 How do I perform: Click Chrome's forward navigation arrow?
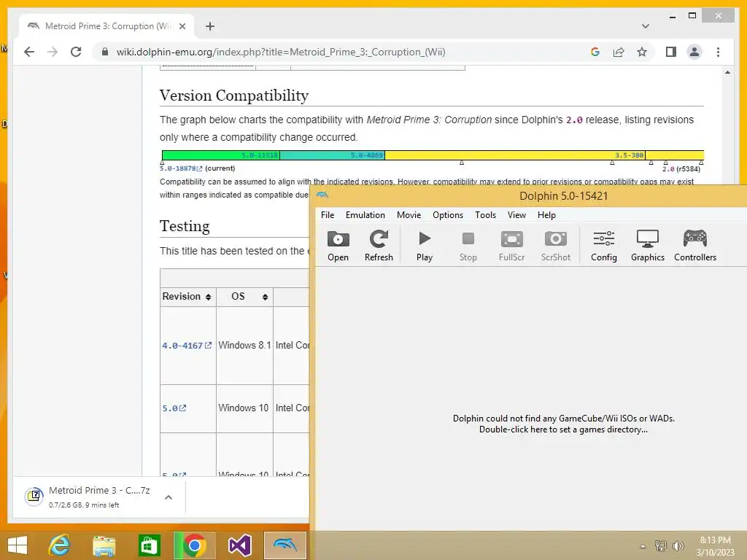click(x=53, y=52)
